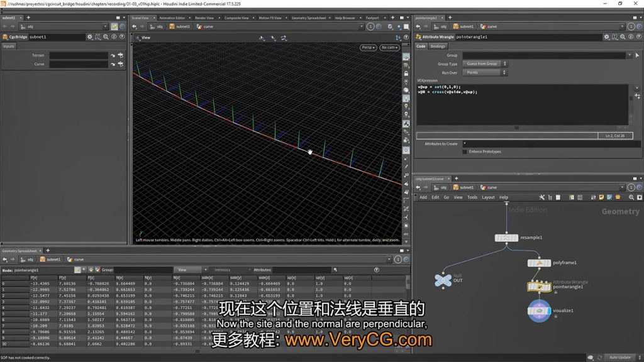Click Inputs folder tab in subnet1 parameters
The width and height of the screenshot is (644, 362).
[9, 47]
